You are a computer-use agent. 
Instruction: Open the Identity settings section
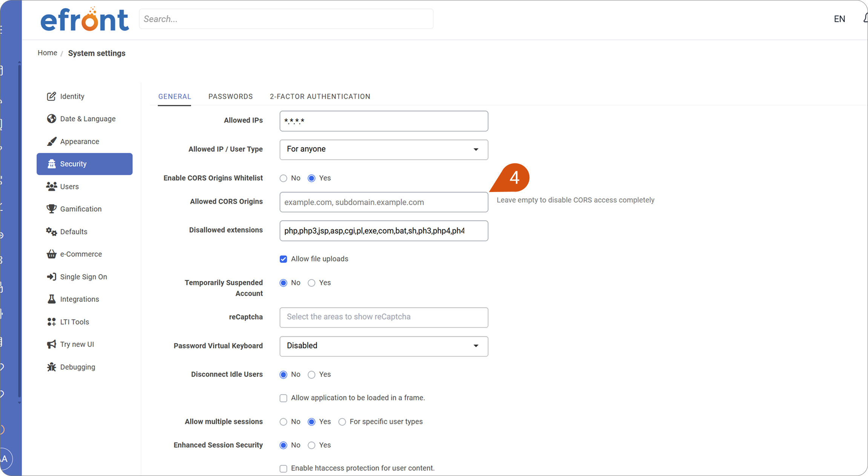[84, 97]
